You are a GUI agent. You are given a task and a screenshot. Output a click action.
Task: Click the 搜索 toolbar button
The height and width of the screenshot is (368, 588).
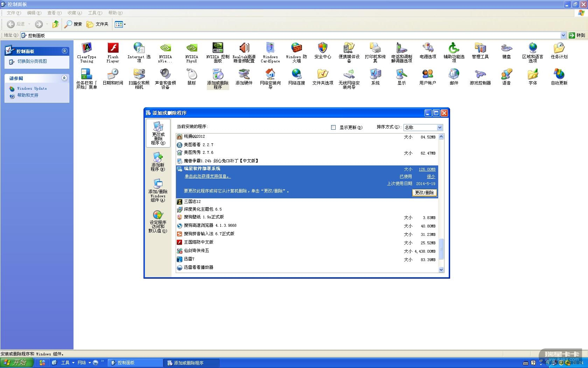[x=73, y=24]
